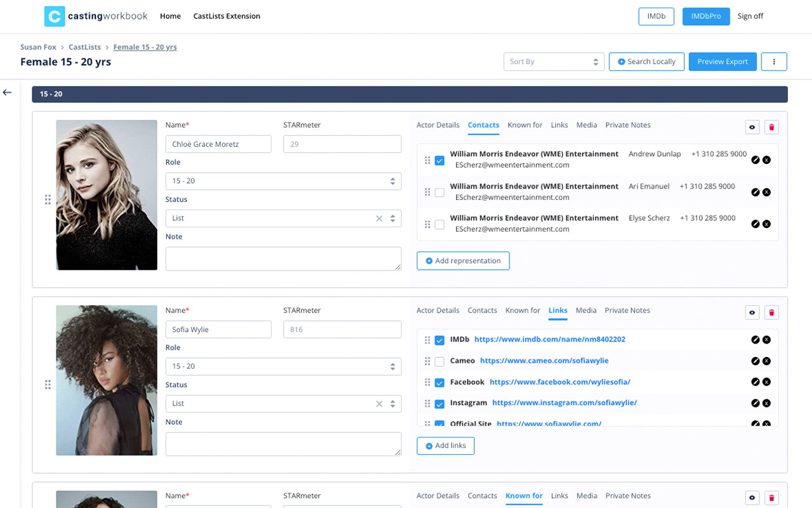Check the Elyse Scherz contact checkbox
The width and height of the screenshot is (812, 508).
click(x=439, y=224)
